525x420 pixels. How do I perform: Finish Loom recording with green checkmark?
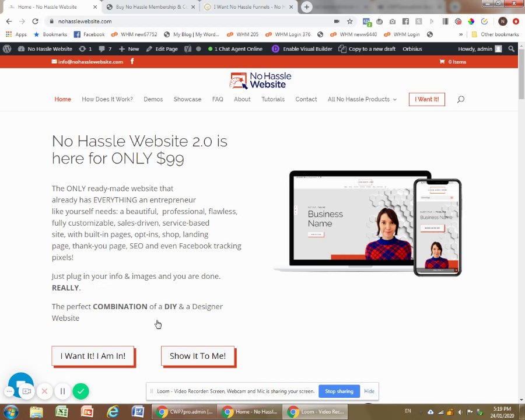[x=80, y=391]
